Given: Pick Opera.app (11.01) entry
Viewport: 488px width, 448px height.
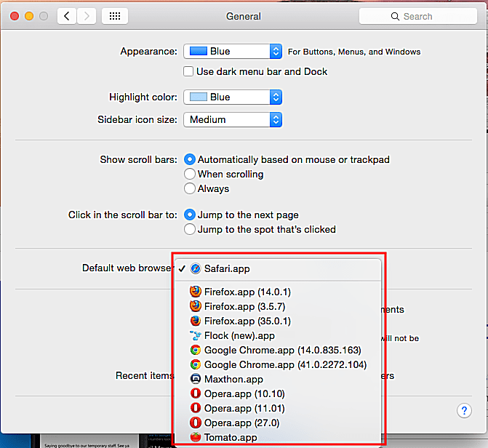Looking at the screenshot, I should [x=278, y=408].
